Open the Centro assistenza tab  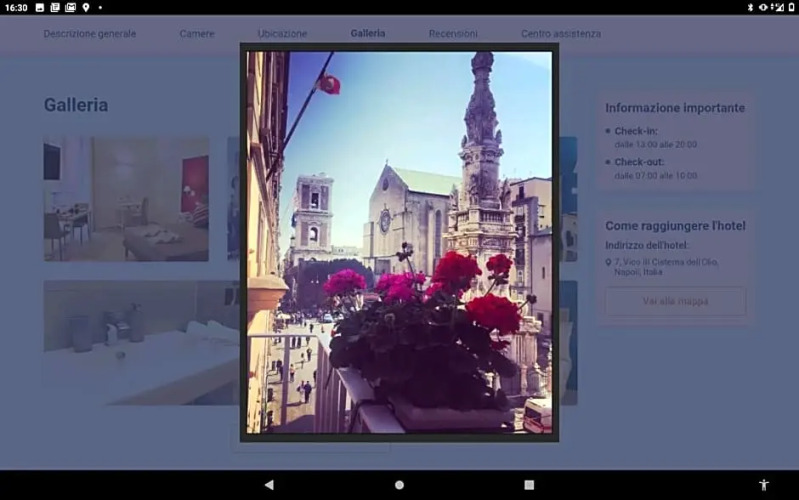[x=561, y=34]
